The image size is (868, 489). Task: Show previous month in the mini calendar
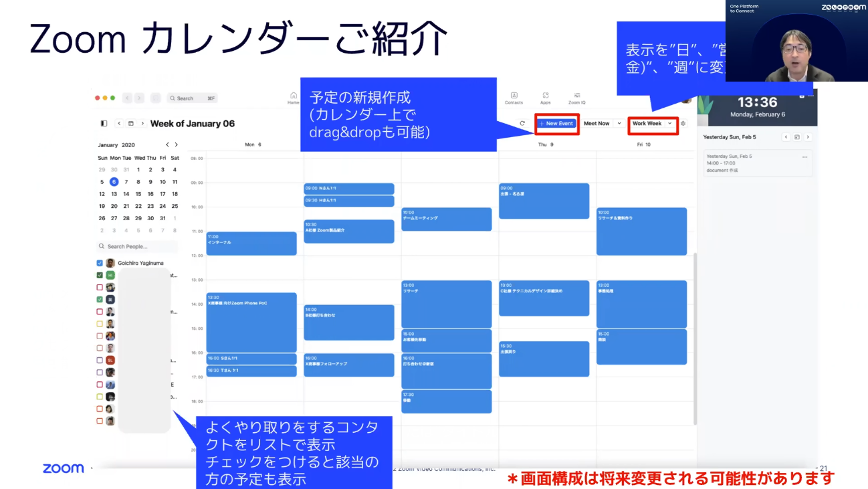coord(168,144)
